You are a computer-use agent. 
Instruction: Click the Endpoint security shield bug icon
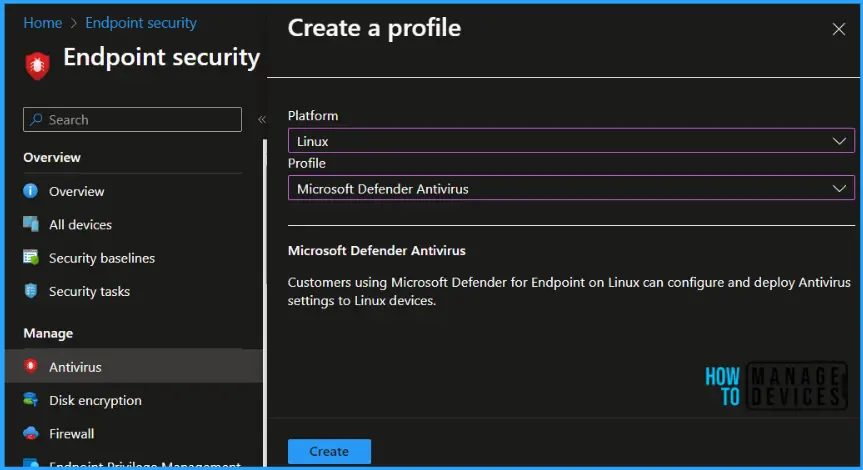37,65
